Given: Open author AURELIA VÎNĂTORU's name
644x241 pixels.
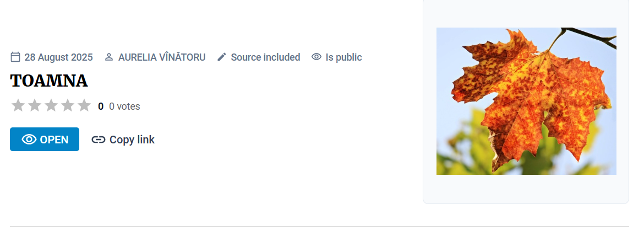Looking at the screenshot, I should pyautogui.click(x=162, y=57).
